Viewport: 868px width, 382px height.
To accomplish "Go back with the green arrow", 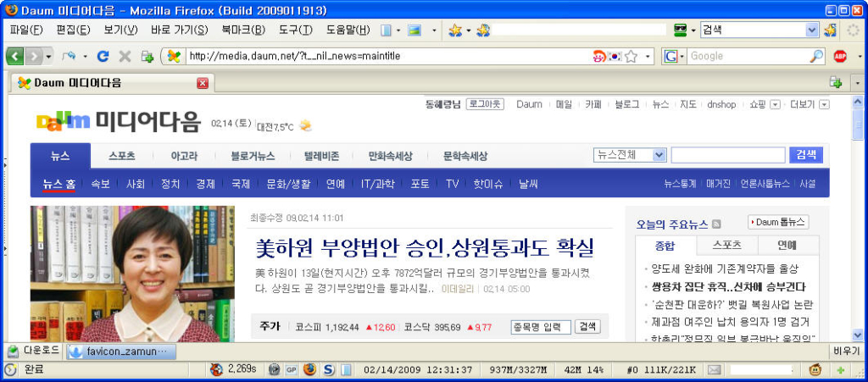I will [15, 56].
